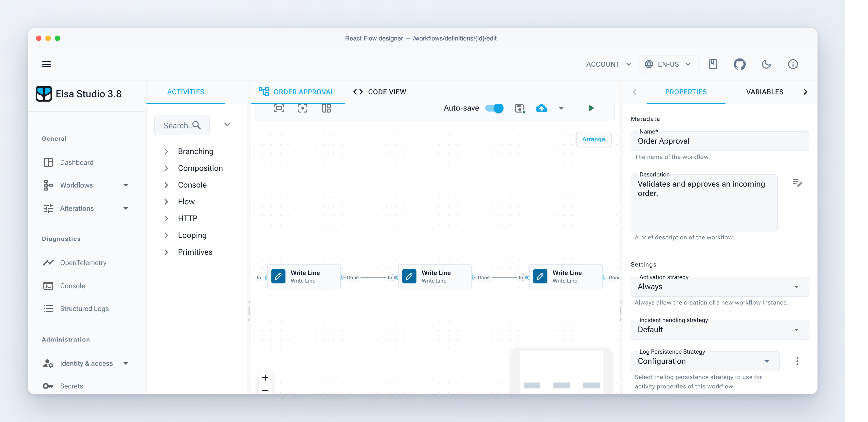
Task: Click the Structured Logs list icon
Action: pyautogui.click(x=48, y=308)
